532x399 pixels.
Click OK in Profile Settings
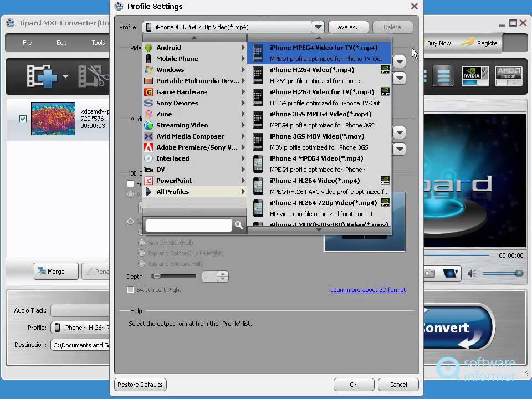point(354,385)
